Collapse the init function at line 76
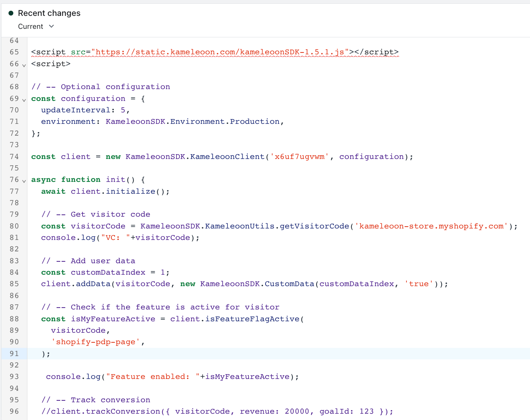 (24, 181)
